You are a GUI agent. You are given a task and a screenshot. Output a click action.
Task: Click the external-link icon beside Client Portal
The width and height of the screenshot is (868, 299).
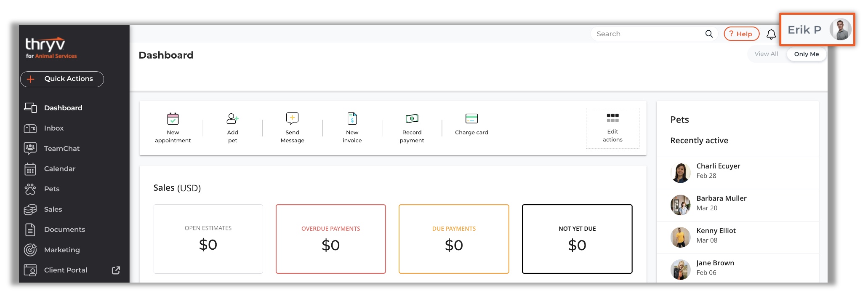pyautogui.click(x=116, y=270)
